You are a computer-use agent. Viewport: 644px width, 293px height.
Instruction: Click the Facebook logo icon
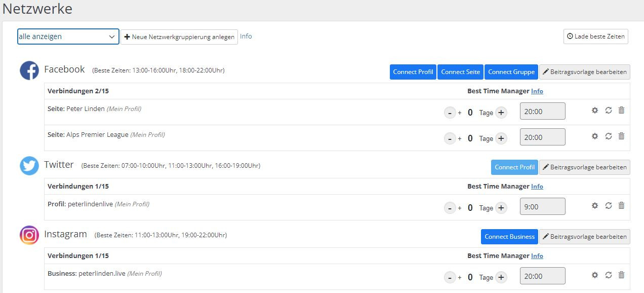[29, 70]
